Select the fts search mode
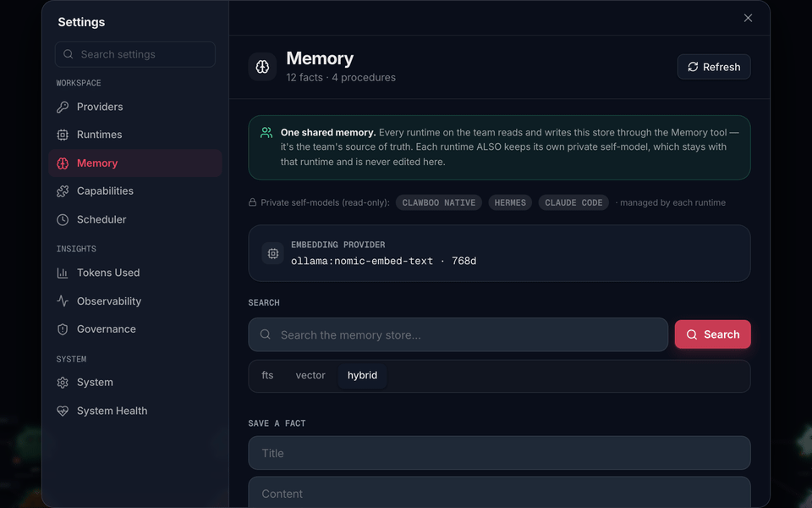Viewport: 812px width, 508px height. pyautogui.click(x=267, y=375)
